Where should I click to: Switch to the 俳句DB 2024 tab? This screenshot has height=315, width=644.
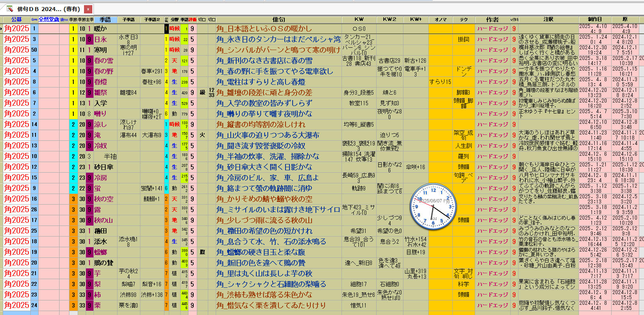[48, 9]
